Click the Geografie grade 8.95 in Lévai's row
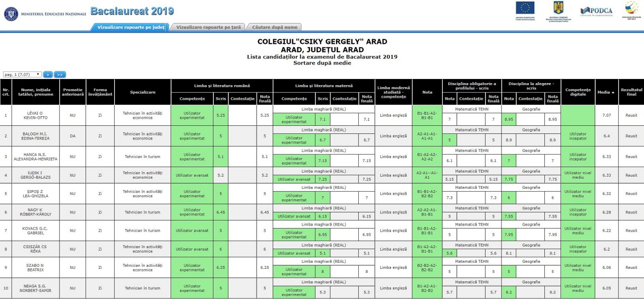The height and width of the screenshot is (299, 644). pyautogui.click(x=509, y=119)
